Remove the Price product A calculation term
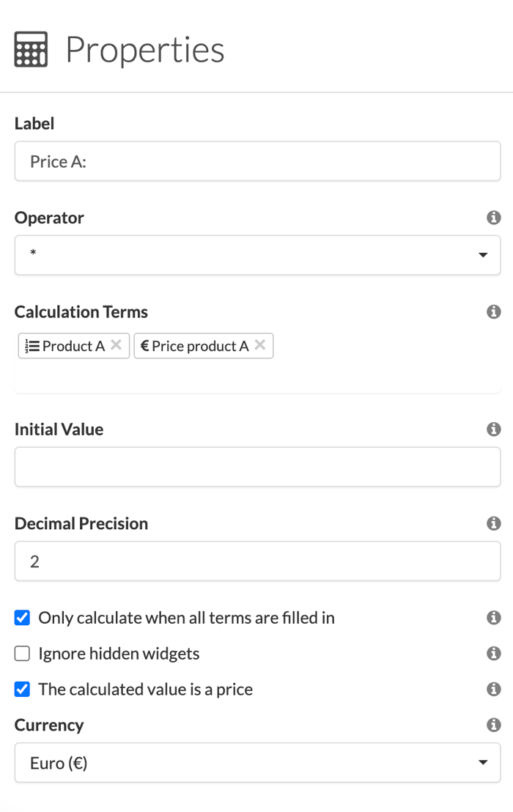The height and width of the screenshot is (812, 513). point(260,345)
